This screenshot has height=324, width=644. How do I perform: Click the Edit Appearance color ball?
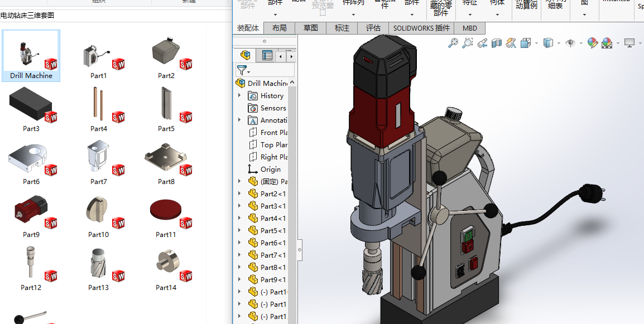(x=592, y=43)
